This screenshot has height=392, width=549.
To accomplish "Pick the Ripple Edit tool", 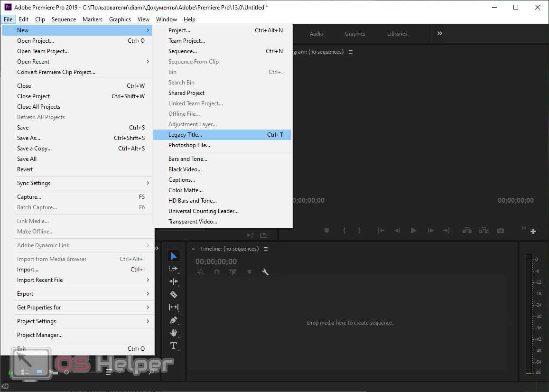I will click(174, 281).
